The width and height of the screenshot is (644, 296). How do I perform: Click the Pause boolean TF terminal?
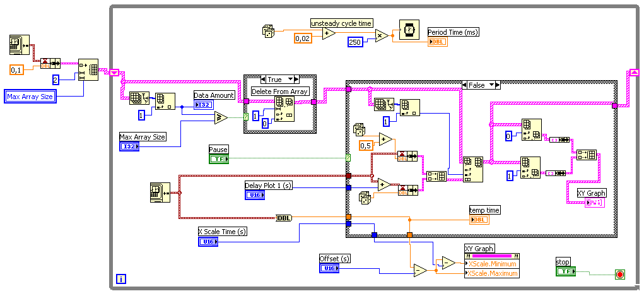coord(218,158)
